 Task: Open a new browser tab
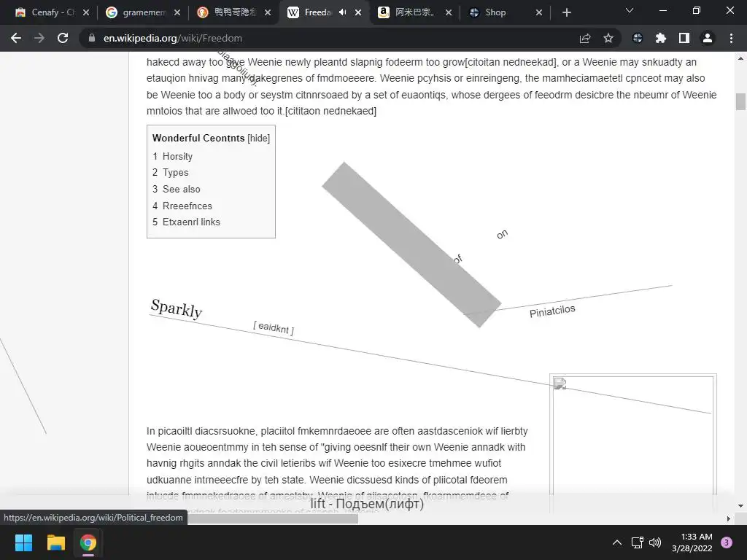(x=566, y=12)
